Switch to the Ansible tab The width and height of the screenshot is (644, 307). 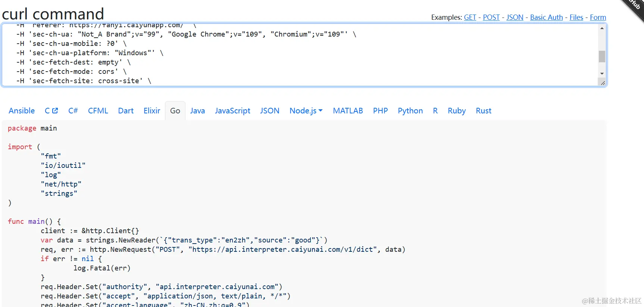click(x=22, y=110)
